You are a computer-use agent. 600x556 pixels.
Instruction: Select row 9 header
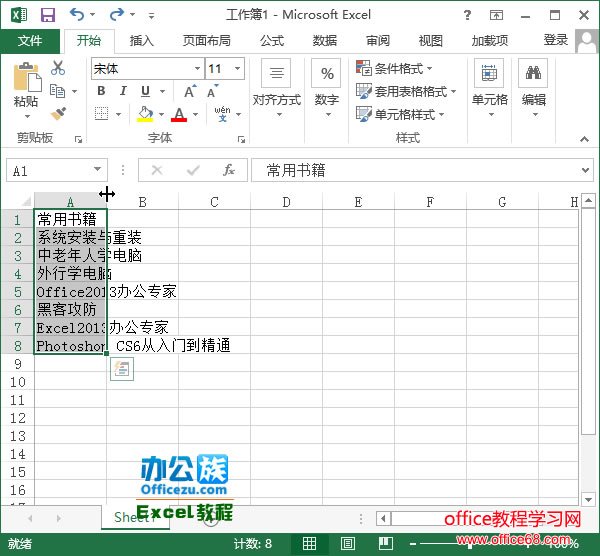(18, 364)
